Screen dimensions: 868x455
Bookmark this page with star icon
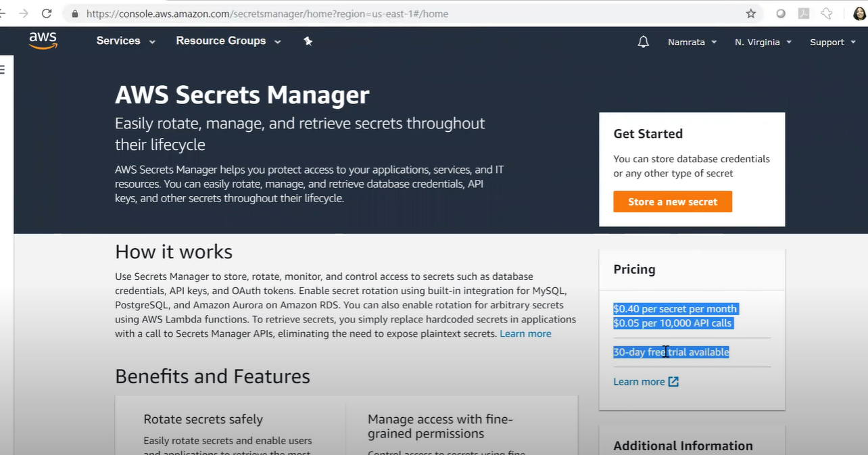point(750,14)
